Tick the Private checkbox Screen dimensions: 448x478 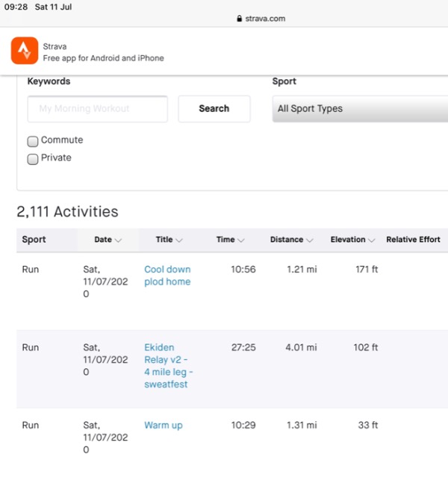33,159
